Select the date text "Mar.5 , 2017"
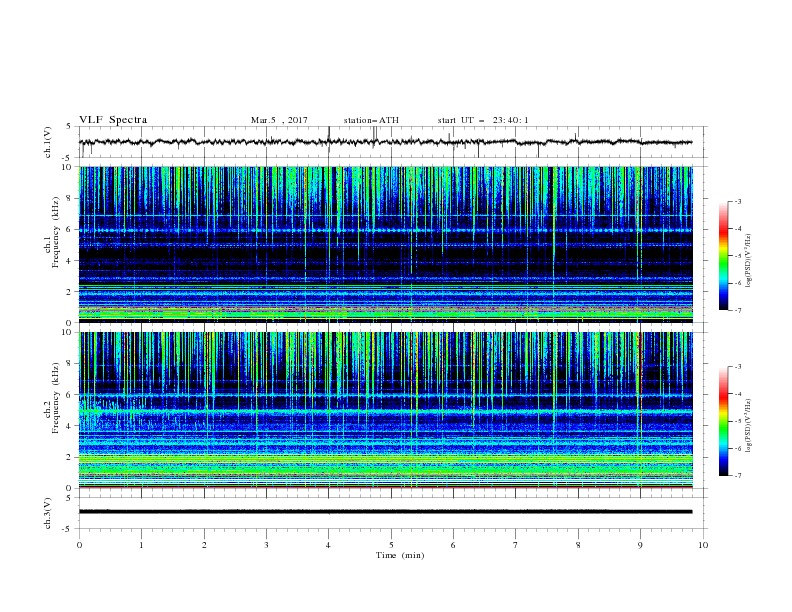The image size is (792, 612). [279, 120]
